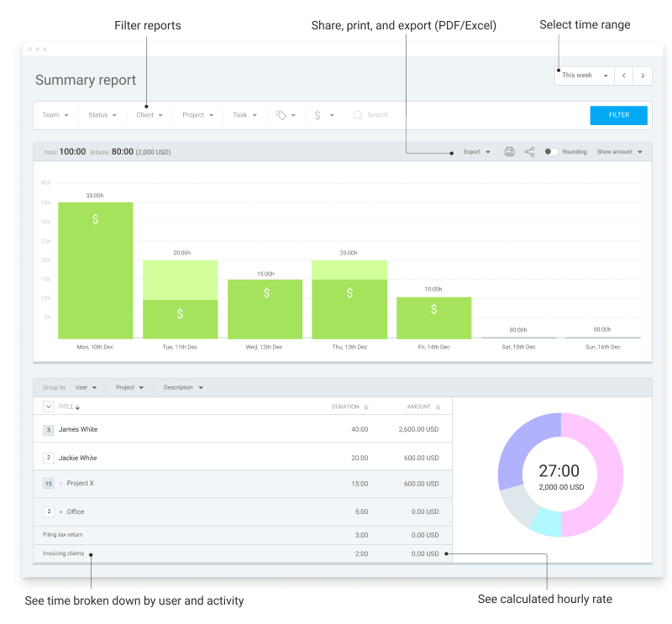Click the 2,600.00 USD amount
672x624 pixels.
point(418,429)
